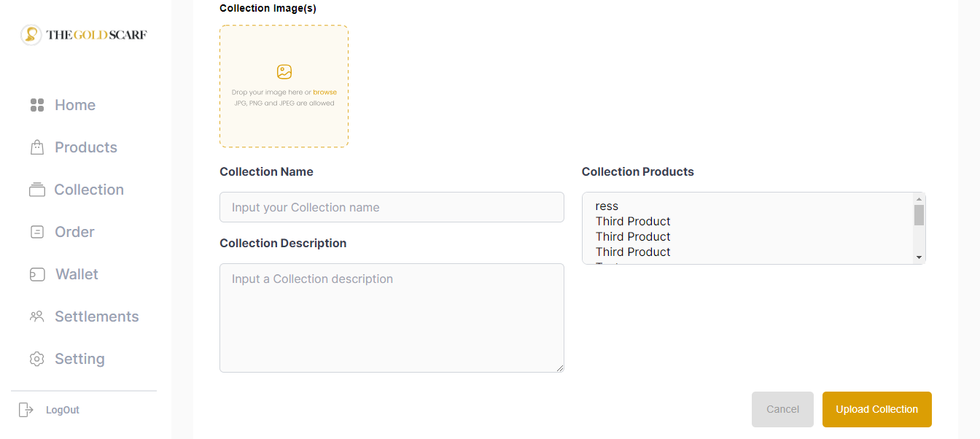Image resolution: width=980 pixels, height=439 pixels.
Task: Click The Gold Scarf logo
Action: [x=85, y=35]
